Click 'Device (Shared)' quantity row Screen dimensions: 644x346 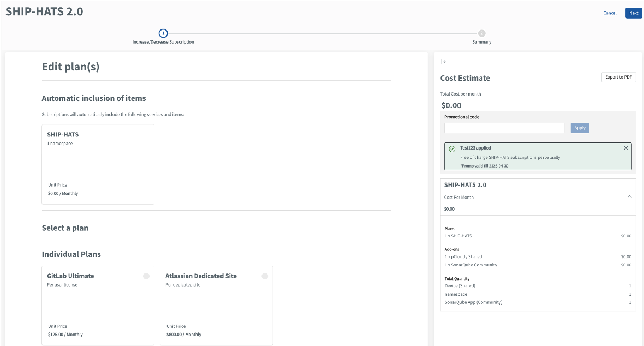tap(538, 285)
